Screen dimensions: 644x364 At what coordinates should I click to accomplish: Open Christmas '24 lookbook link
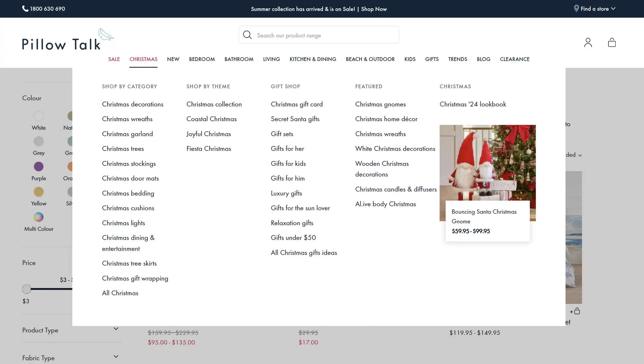[473, 104]
